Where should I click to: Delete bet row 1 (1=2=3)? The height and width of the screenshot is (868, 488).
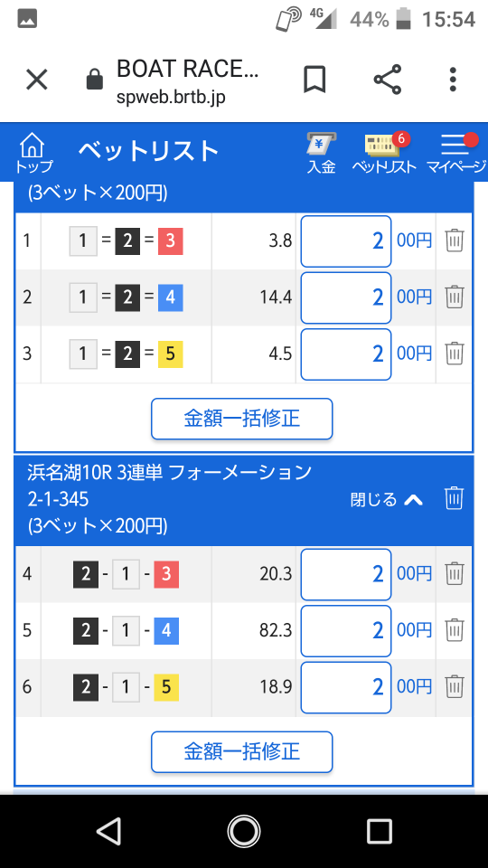(x=455, y=241)
